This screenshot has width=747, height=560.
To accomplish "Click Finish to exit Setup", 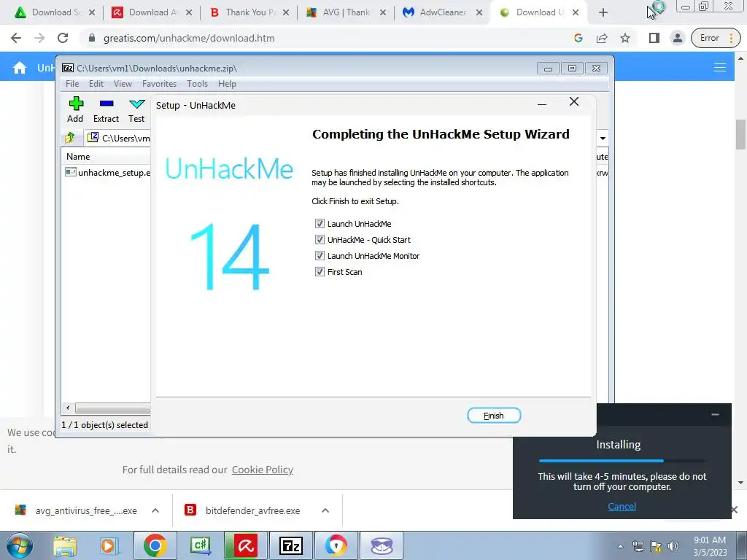I will coord(494,416).
